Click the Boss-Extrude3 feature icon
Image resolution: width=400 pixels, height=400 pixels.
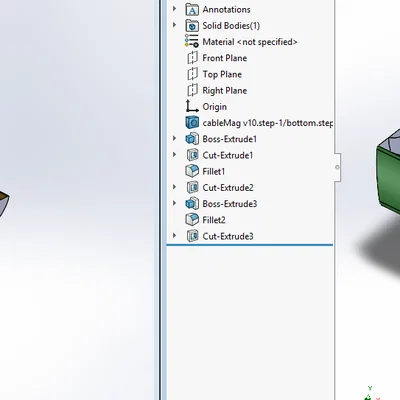click(x=192, y=203)
